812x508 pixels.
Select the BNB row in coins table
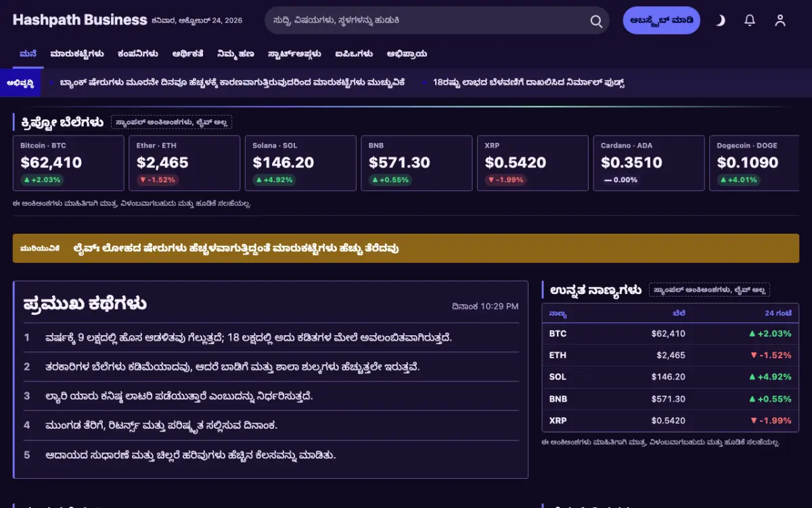pos(670,399)
